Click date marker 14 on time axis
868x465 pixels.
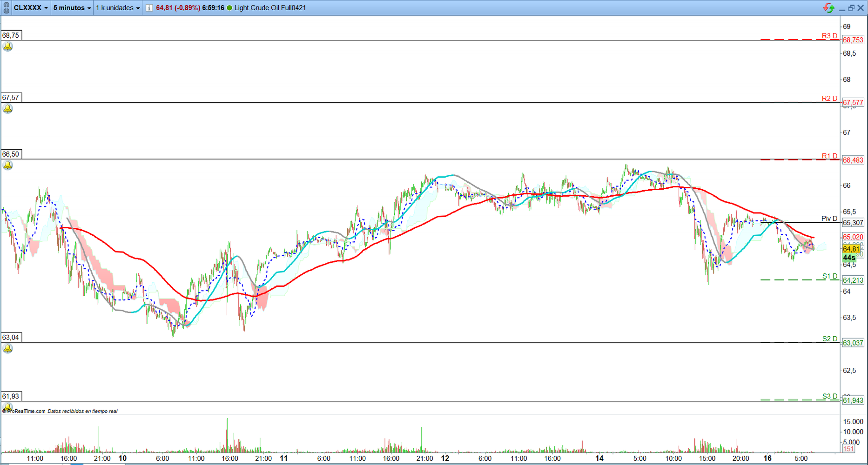(x=599, y=458)
